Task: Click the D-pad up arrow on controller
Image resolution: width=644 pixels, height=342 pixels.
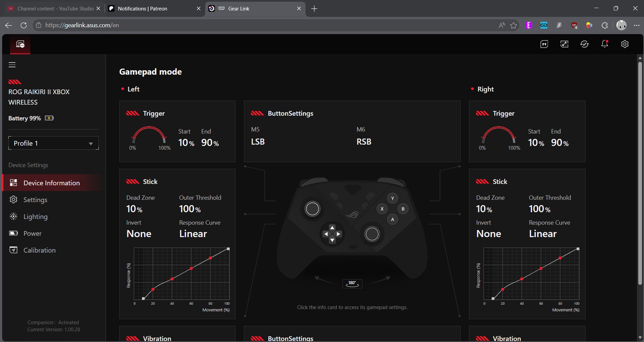Action: [x=332, y=228]
